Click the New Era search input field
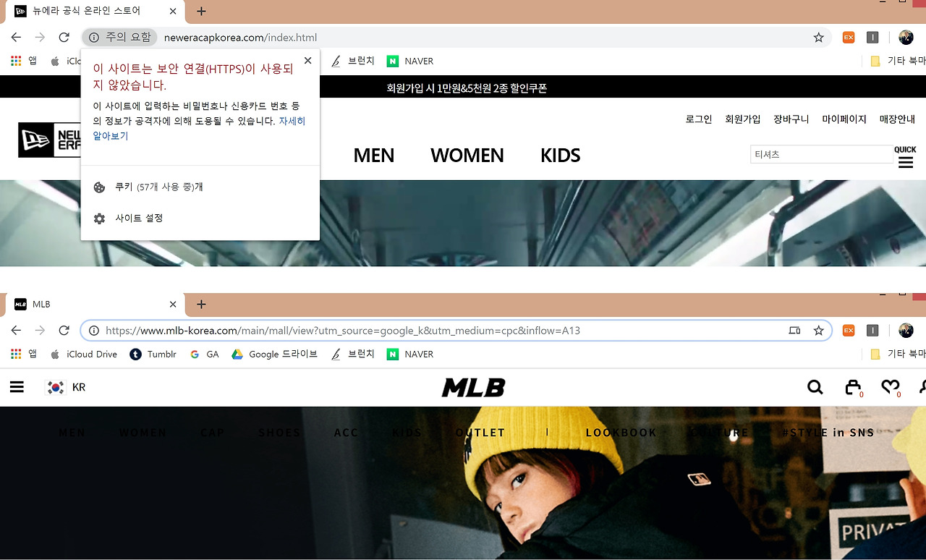This screenshot has height=560, width=926. pos(822,154)
